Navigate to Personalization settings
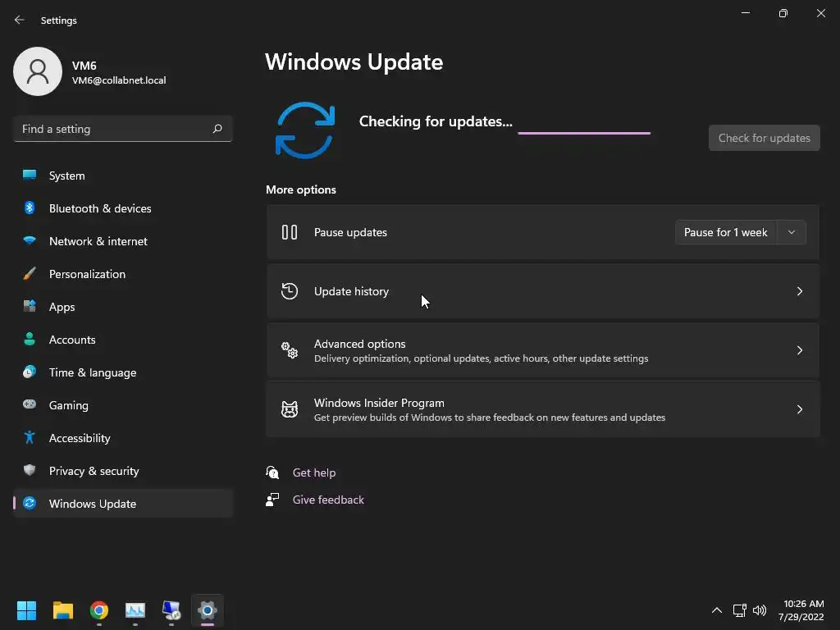Viewport: 840px width, 630px height. 123,274
